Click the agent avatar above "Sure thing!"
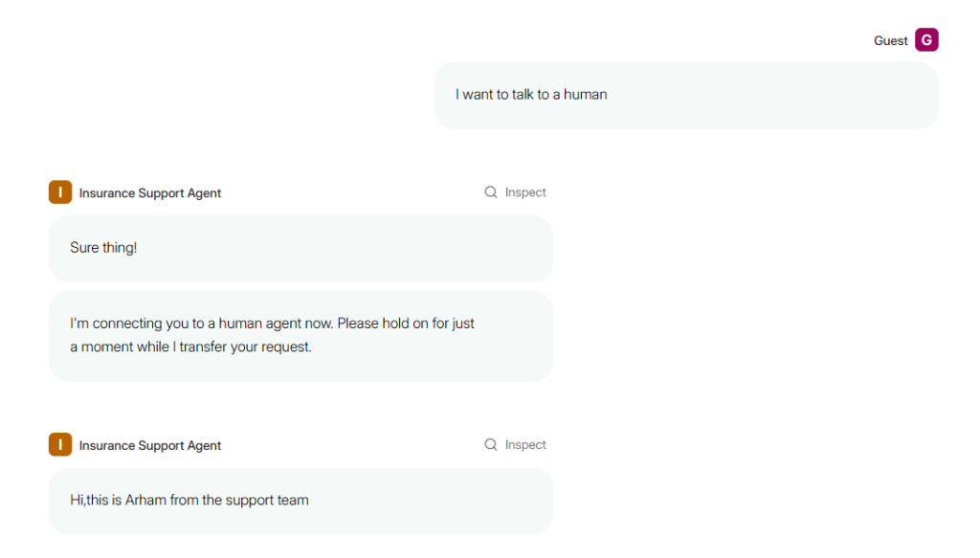 coord(60,192)
